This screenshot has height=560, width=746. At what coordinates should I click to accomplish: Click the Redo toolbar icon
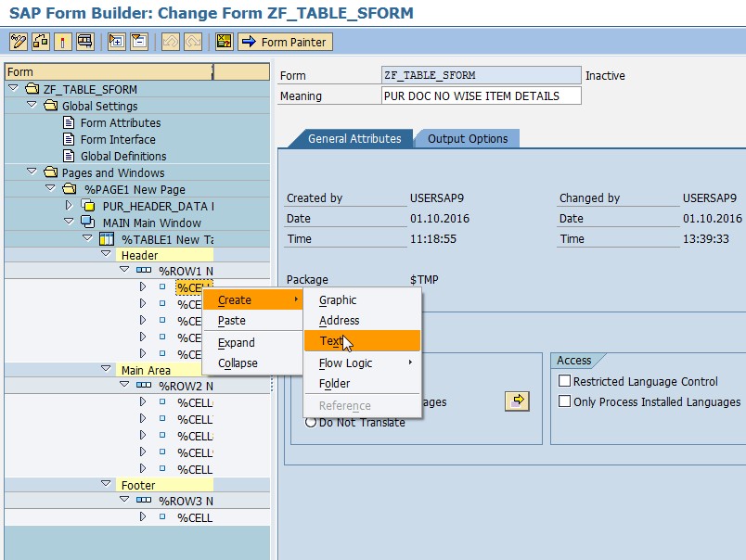pyautogui.click(x=193, y=42)
